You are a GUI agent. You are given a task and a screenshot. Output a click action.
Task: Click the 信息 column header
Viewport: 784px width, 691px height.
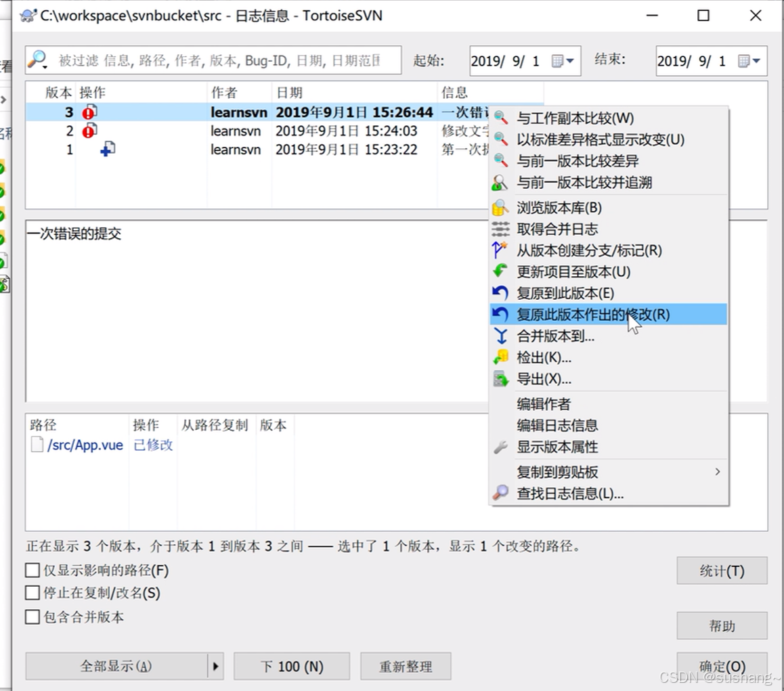[490, 93]
